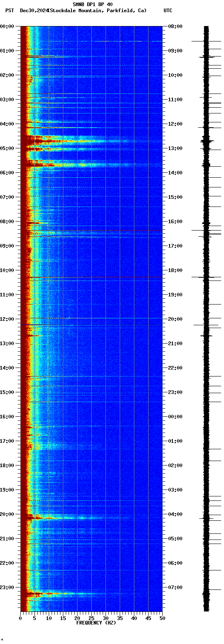Click the '22:00' label on the PST axis

pos(7,563)
